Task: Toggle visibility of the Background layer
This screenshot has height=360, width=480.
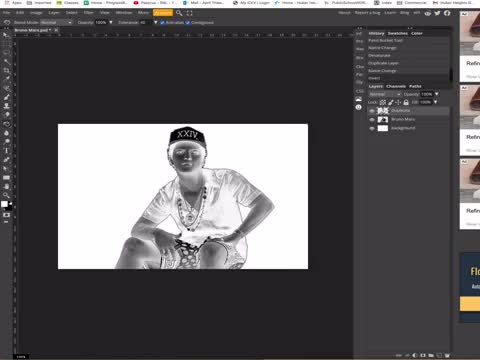Action: point(372,128)
